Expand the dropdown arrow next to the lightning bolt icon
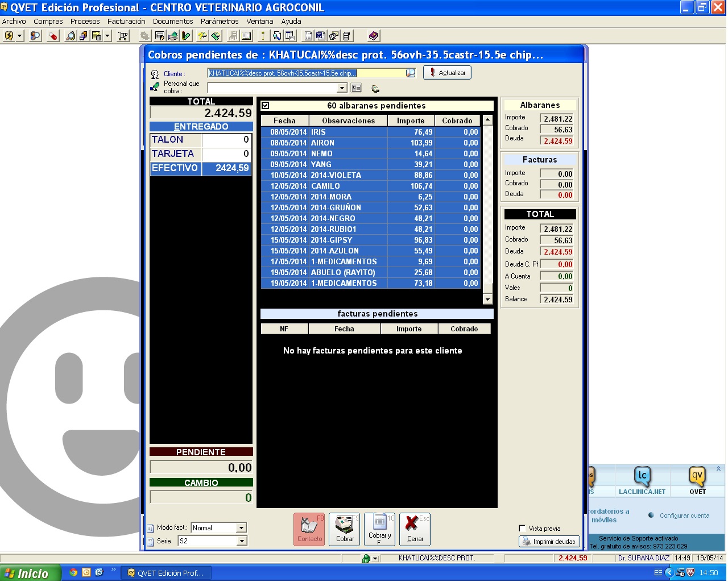The height and width of the screenshot is (582, 728). pyautogui.click(x=20, y=36)
